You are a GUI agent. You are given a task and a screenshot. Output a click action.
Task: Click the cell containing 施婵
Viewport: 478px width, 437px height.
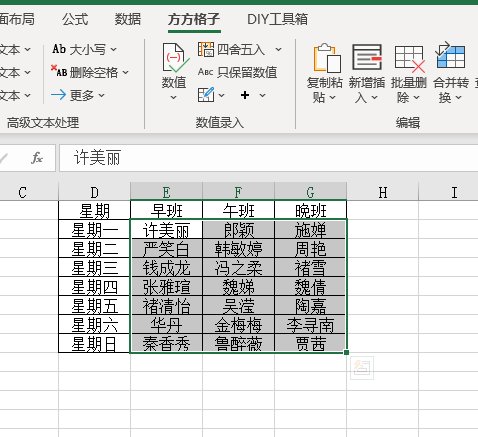tap(310, 229)
